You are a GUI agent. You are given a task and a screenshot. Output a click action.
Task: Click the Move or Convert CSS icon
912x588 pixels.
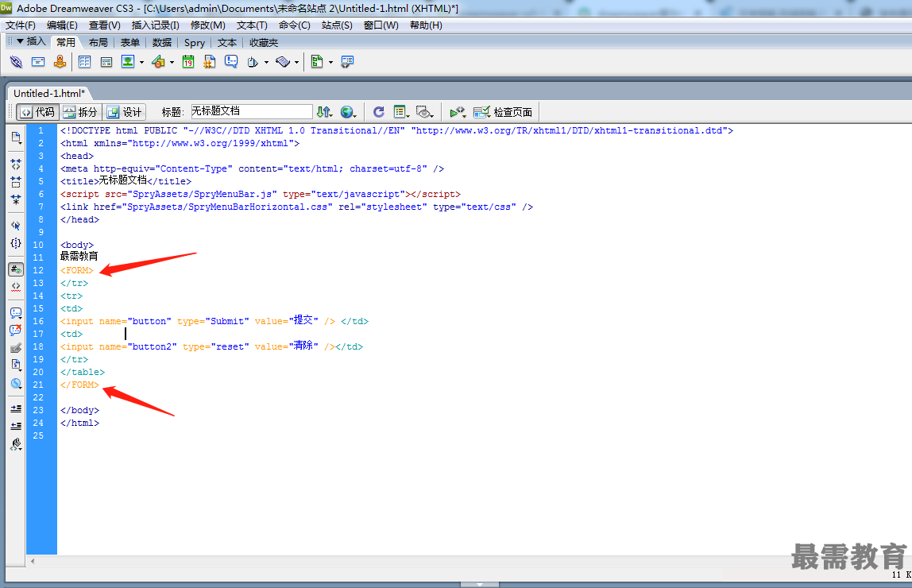point(16,383)
